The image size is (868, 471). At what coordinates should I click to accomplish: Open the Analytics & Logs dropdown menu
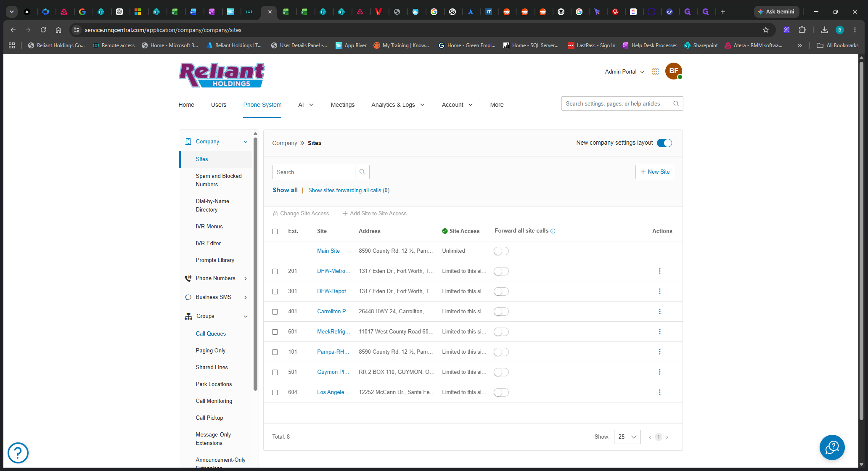tap(398, 105)
